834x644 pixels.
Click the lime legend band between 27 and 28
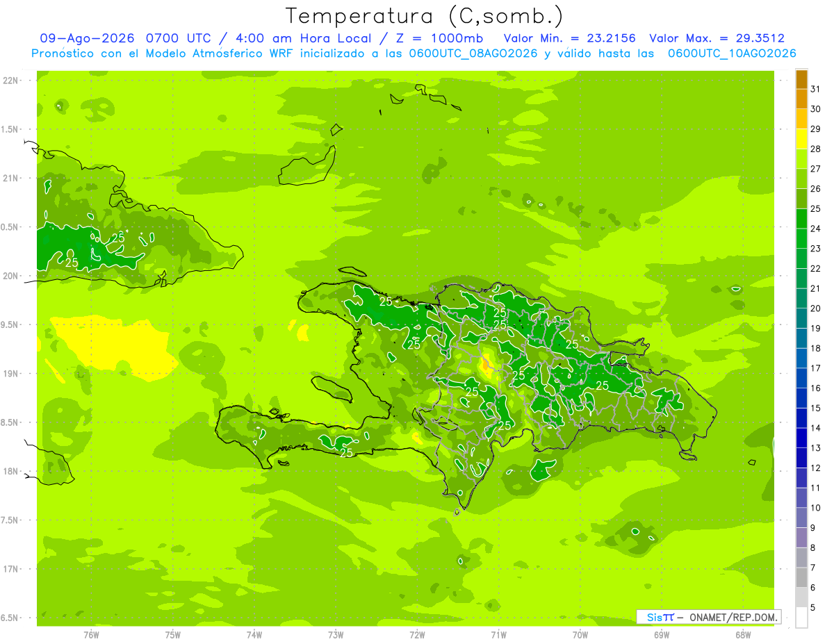coord(801,159)
